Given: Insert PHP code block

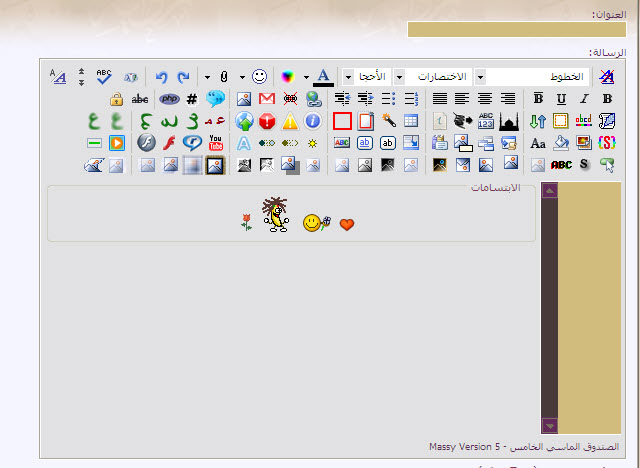Looking at the screenshot, I should click(170, 99).
